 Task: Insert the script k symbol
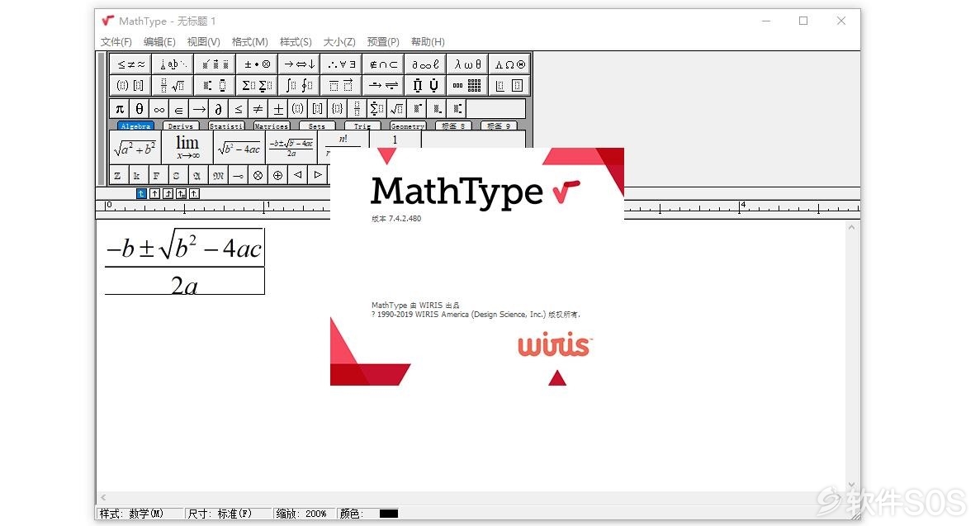(x=136, y=175)
